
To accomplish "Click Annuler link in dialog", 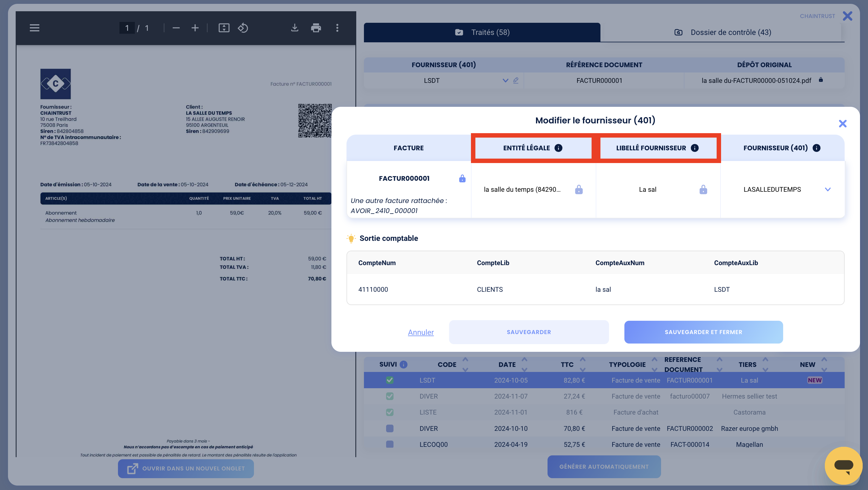I will pos(420,333).
